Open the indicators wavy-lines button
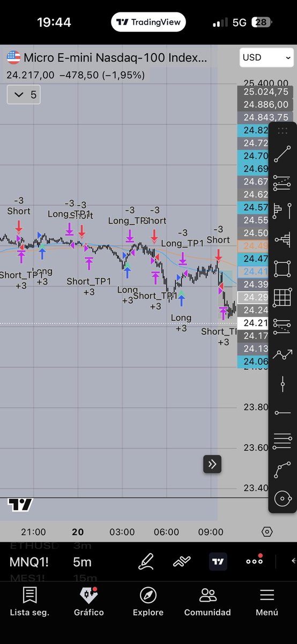 click(x=182, y=561)
